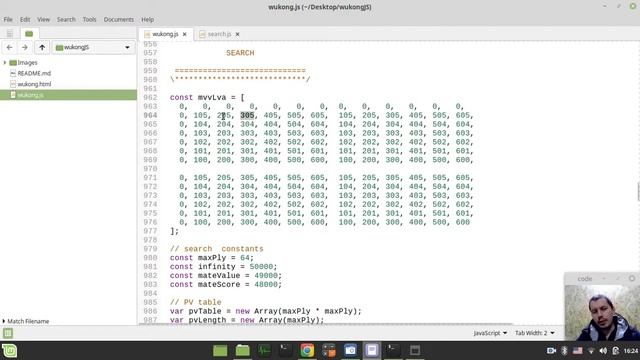Image resolution: width=640 pixels, height=360 pixels.
Task: Open the Tab Width dropdown
Action: tap(535, 333)
